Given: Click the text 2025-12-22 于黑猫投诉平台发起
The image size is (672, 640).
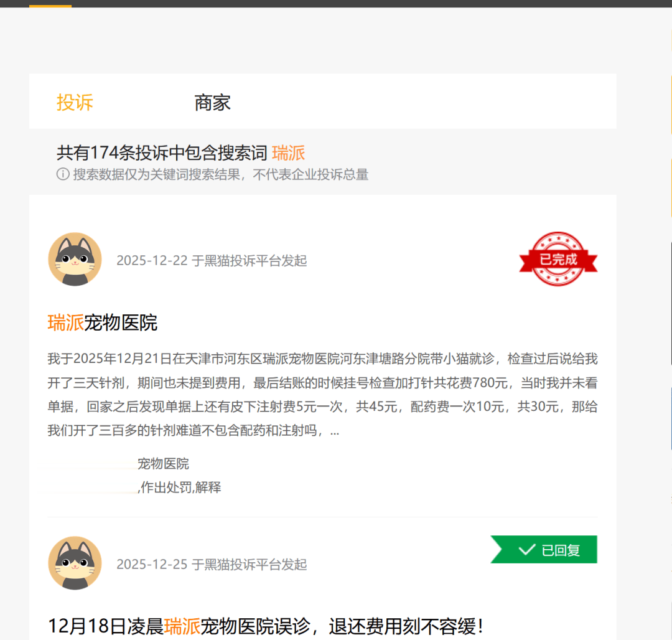Looking at the screenshot, I should (212, 261).
